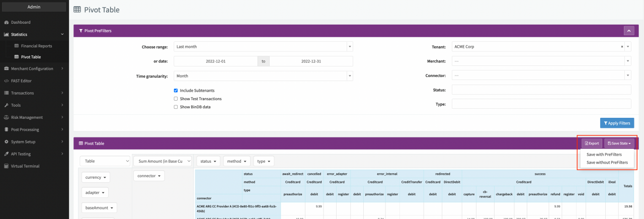644x219 pixels.
Task: Uncheck the Include Subtenants checkbox
Action: 176,91
